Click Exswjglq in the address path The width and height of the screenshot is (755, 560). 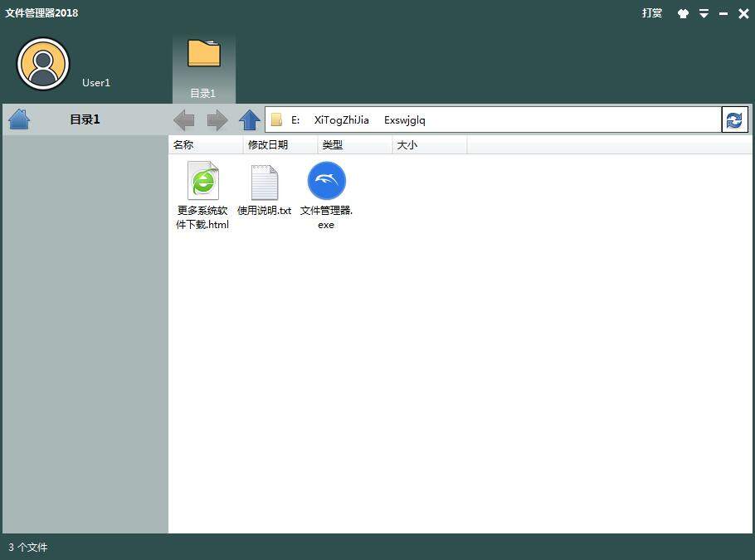pos(404,120)
